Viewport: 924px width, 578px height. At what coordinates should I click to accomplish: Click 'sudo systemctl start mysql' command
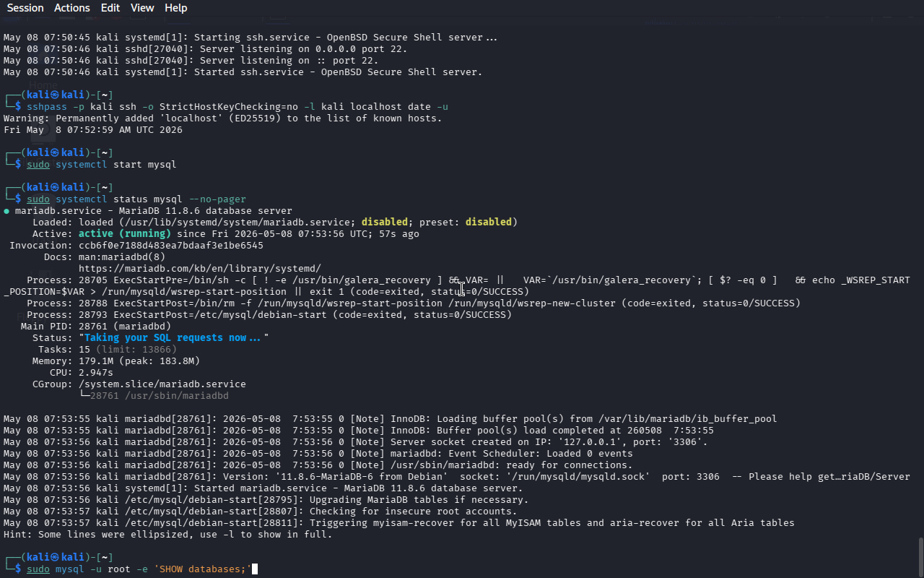(102, 165)
